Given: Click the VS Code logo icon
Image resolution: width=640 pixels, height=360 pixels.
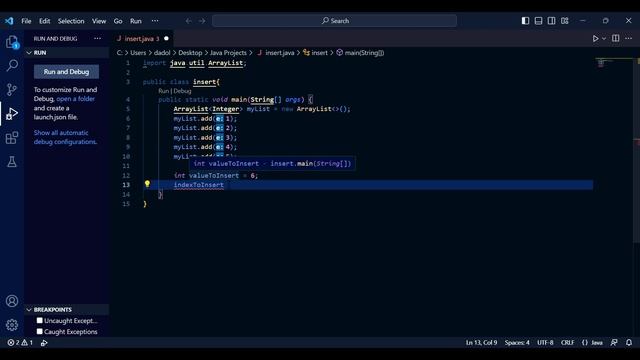Looking at the screenshot, I should click(x=9, y=21).
